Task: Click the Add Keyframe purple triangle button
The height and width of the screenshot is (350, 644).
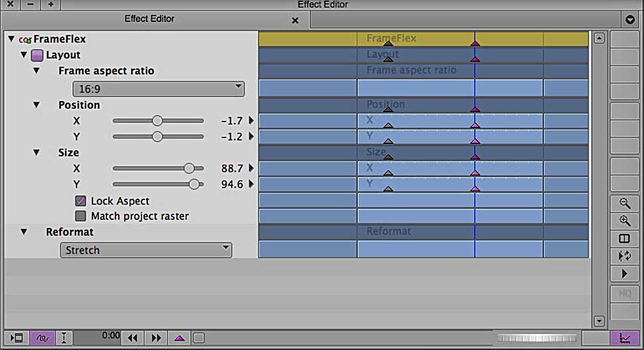Action: click(x=179, y=338)
